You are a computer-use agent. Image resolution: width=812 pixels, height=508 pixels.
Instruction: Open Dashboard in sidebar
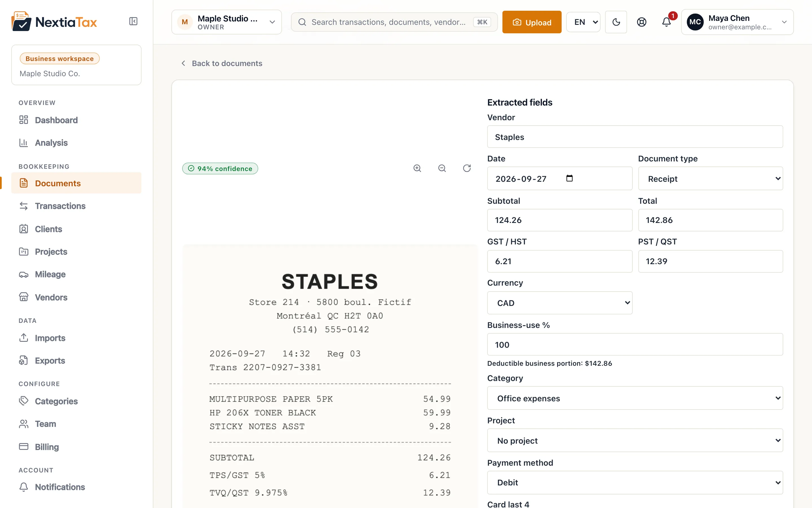[x=76, y=120]
